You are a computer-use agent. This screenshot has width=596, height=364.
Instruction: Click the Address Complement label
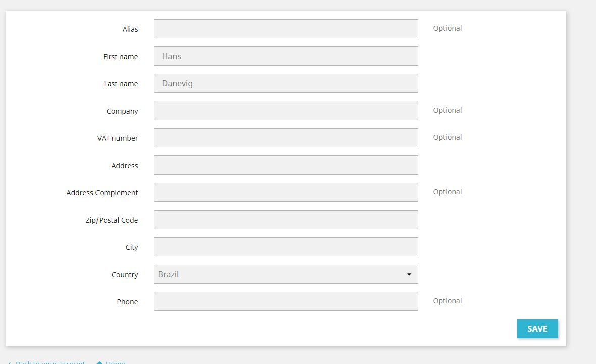click(x=102, y=193)
